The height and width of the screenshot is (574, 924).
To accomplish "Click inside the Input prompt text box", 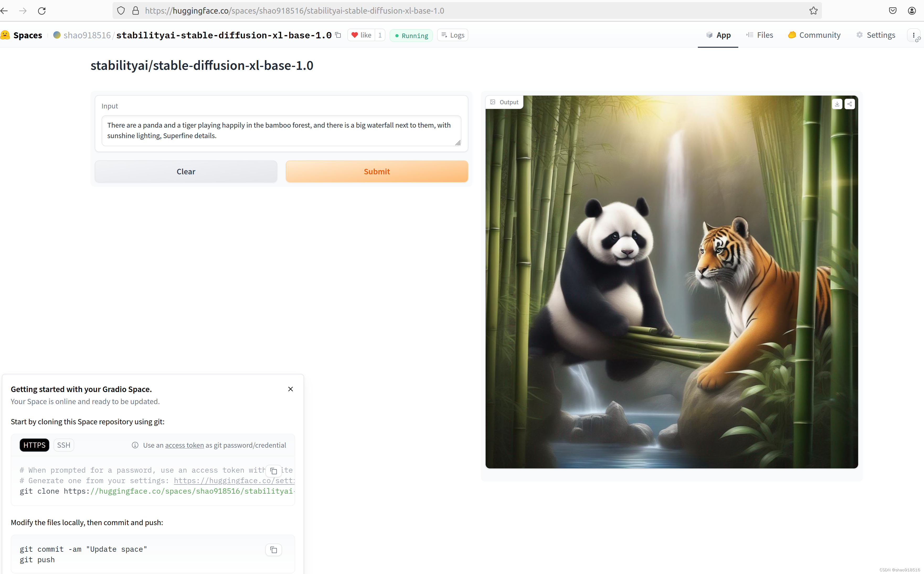I will point(281,130).
